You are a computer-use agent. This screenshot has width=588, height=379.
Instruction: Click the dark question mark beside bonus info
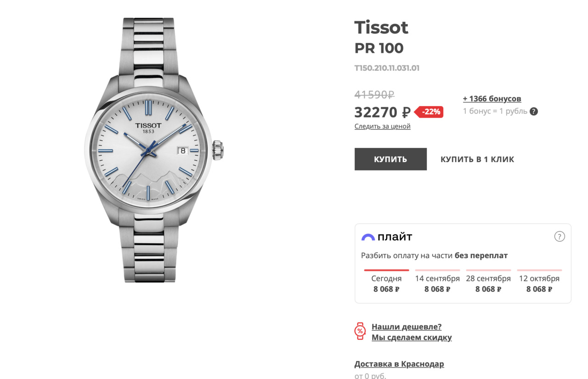tap(533, 111)
